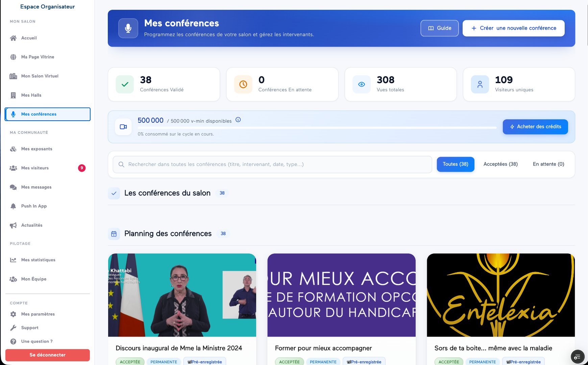Click the info icon next to v-min disponibles
This screenshot has width=588, height=365.
[x=238, y=120]
